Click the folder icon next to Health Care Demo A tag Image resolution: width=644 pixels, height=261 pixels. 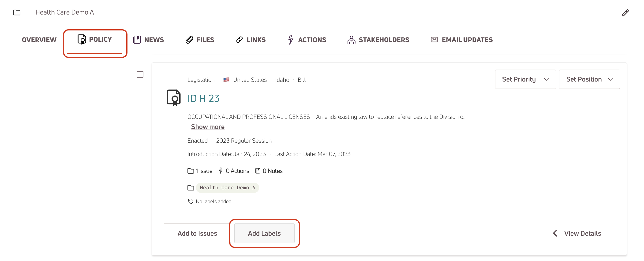pyautogui.click(x=191, y=187)
